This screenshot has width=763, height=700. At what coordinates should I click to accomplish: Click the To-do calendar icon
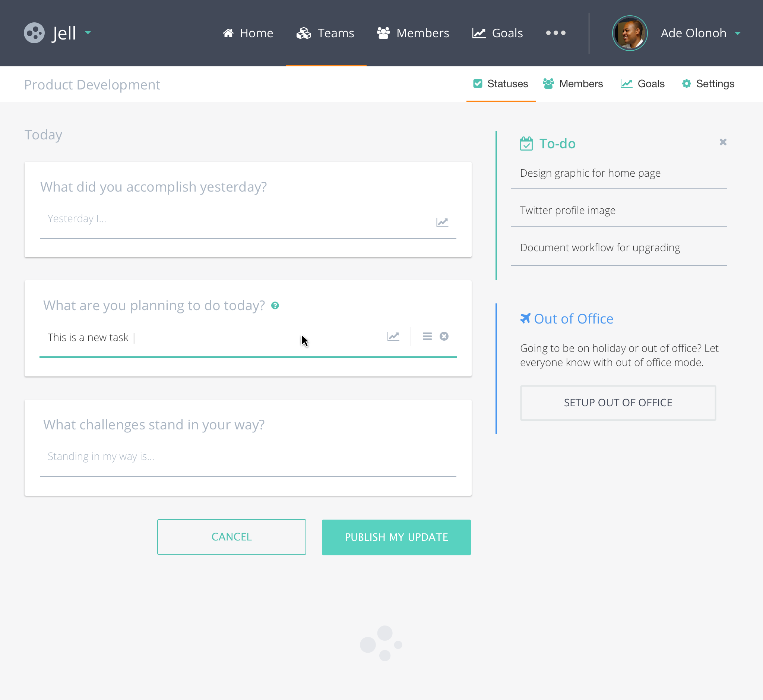click(526, 144)
